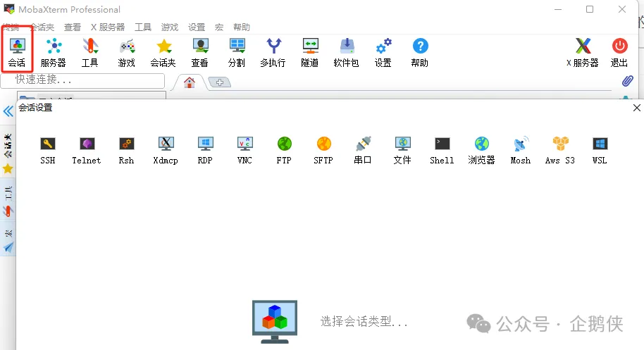The height and width of the screenshot is (350, 644).
Task: Open the X 服务器 menu
Action: (x=108, y=27)
